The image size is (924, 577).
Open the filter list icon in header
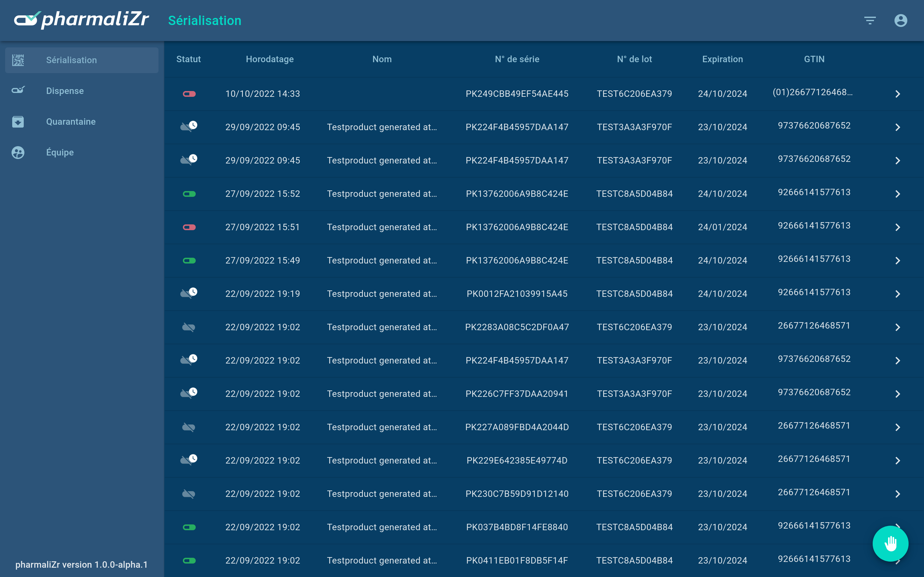click(x=870, y=21)
